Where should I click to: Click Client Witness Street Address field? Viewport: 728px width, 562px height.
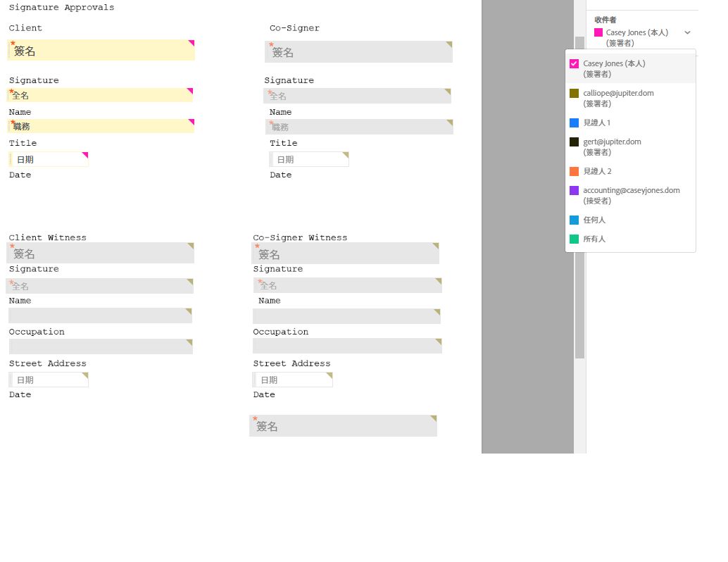(101, 346)
